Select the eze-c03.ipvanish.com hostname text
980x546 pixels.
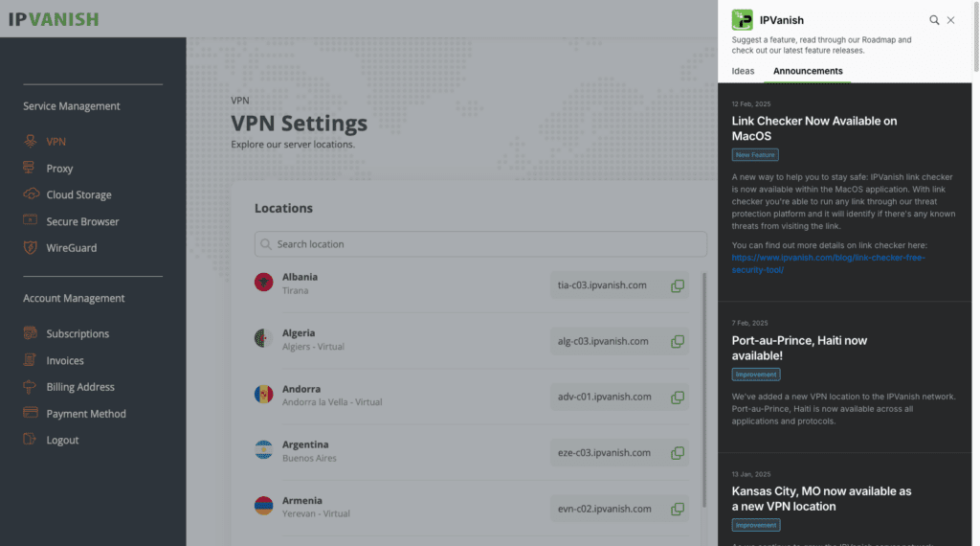point(604,453)
